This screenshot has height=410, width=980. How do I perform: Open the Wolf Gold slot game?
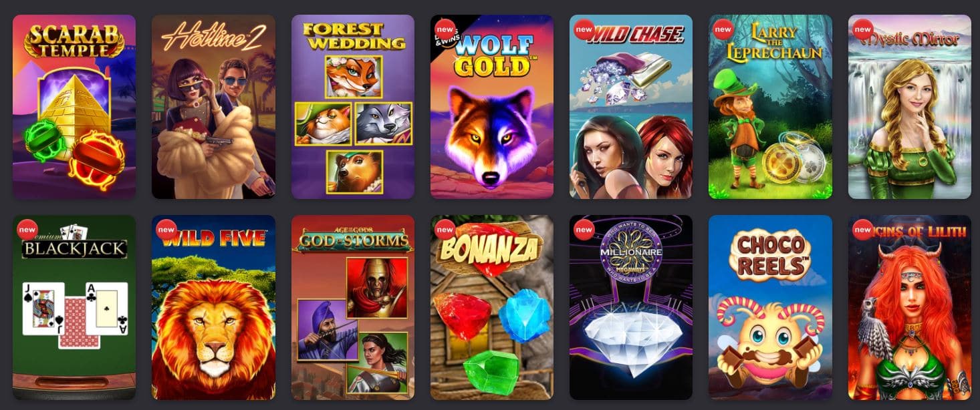click(x=492, y=107)
